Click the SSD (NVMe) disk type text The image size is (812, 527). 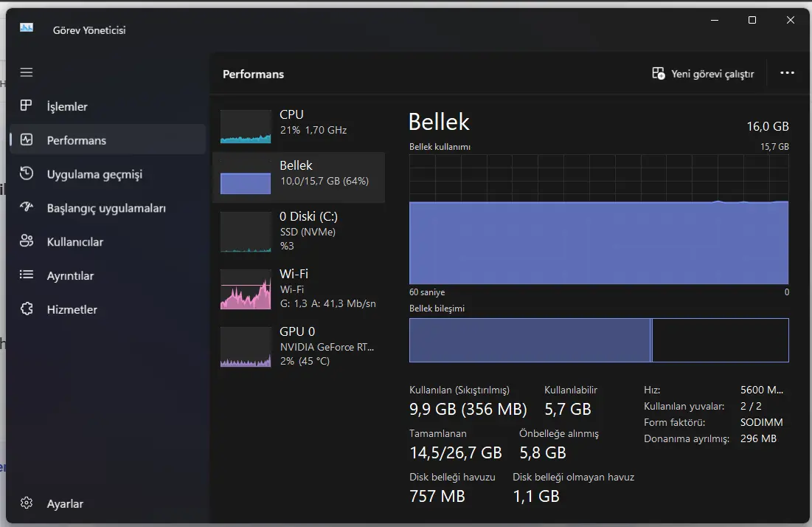[308, 232]
